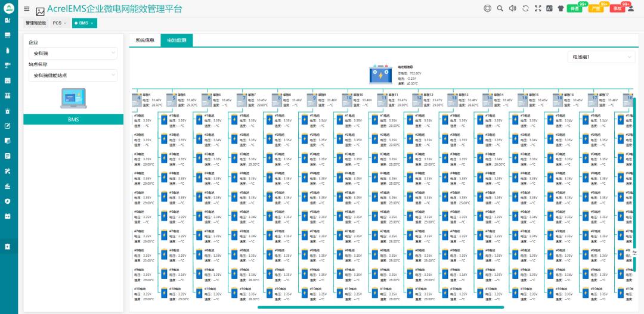
Task: Mute alarm sound with the speaker icon
Action: pos(512,8)
